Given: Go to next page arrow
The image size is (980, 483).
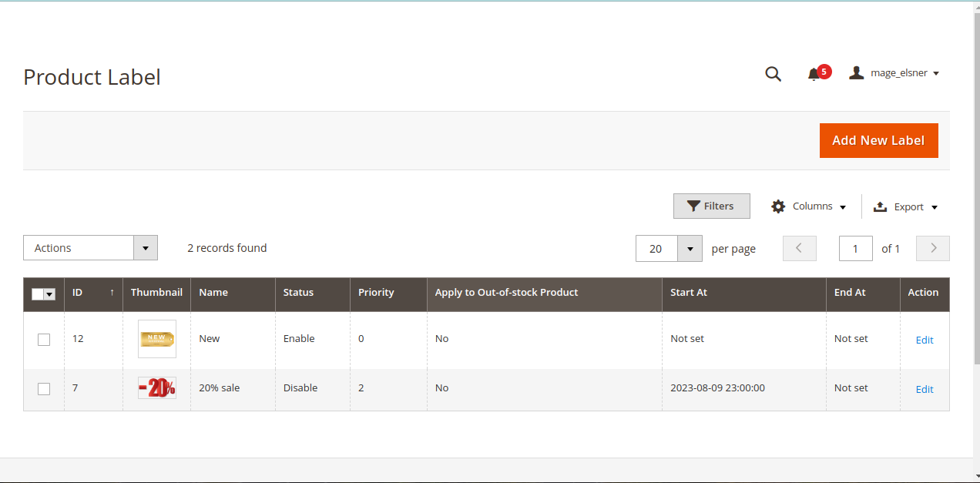Looking at the screenshot, I should point(932,248).
